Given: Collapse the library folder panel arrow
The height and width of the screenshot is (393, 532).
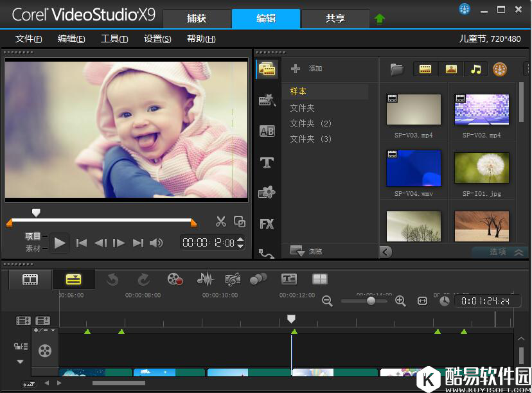Looking at the screenshot, I should click(386, 252).
